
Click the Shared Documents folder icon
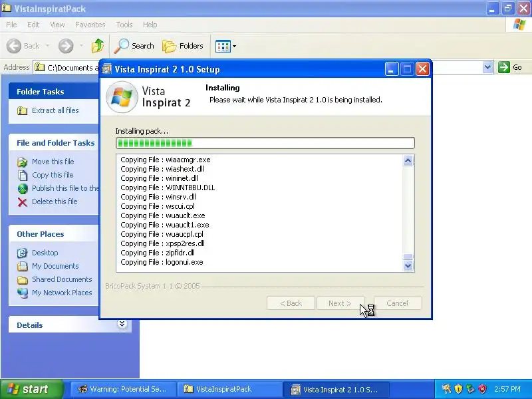click(23, 280)
